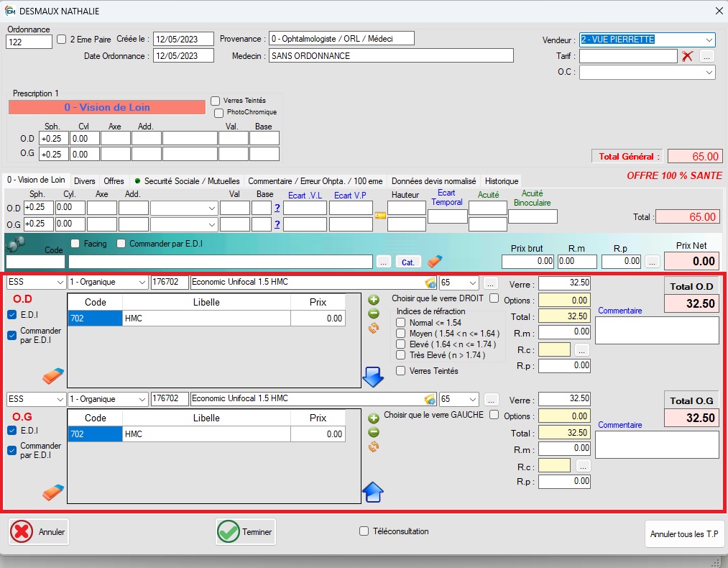Image resolution: width=728 pixels, height=568 pixels.
Task: Click the red minus icon in the O.D options
Action: click(374, 313)
